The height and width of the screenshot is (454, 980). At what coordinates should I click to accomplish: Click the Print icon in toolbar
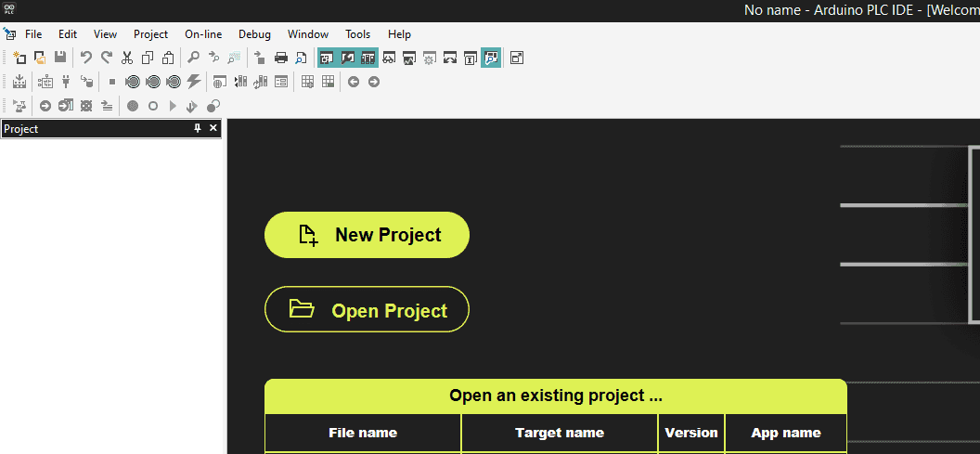tap(280, 58)
